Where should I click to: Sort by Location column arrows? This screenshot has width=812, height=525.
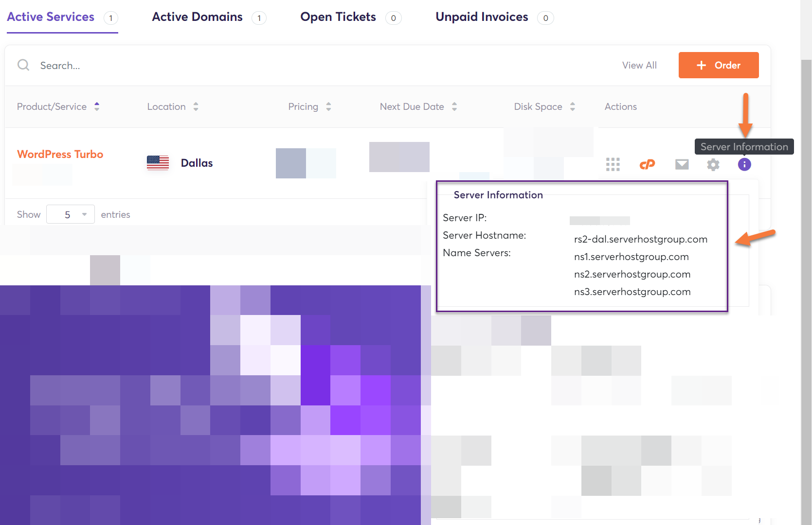196,106
